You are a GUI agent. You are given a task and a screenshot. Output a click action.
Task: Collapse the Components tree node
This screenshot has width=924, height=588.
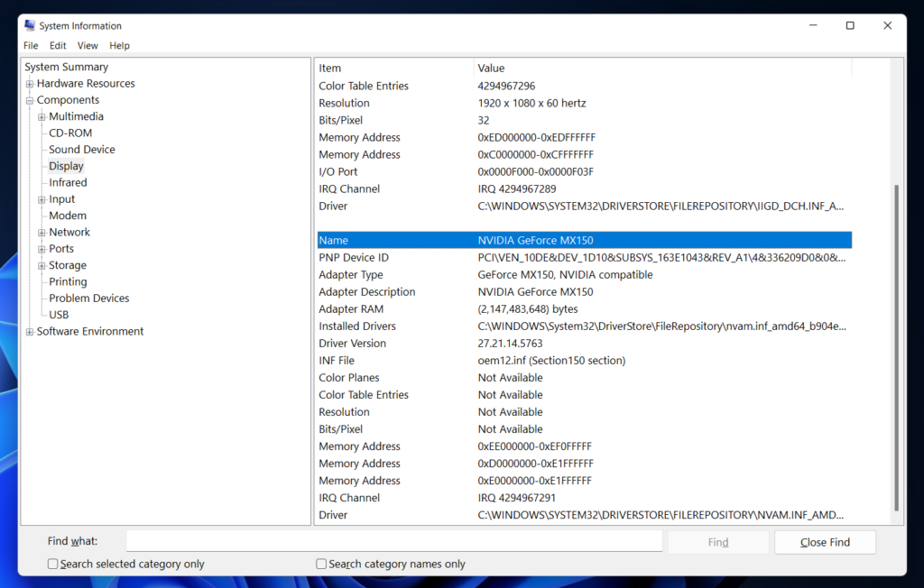click(30, 100)
